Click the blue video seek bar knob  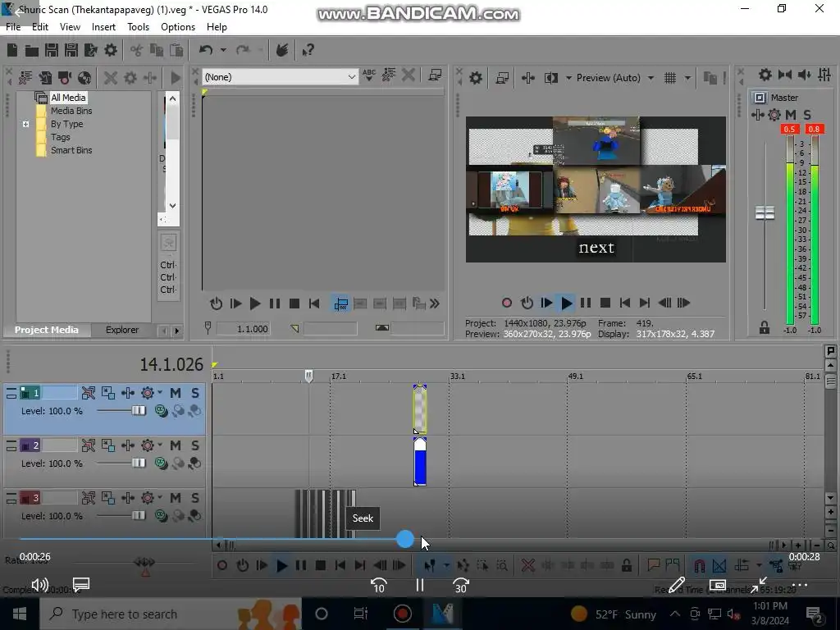pyautogui.click(x=405, y=539)
